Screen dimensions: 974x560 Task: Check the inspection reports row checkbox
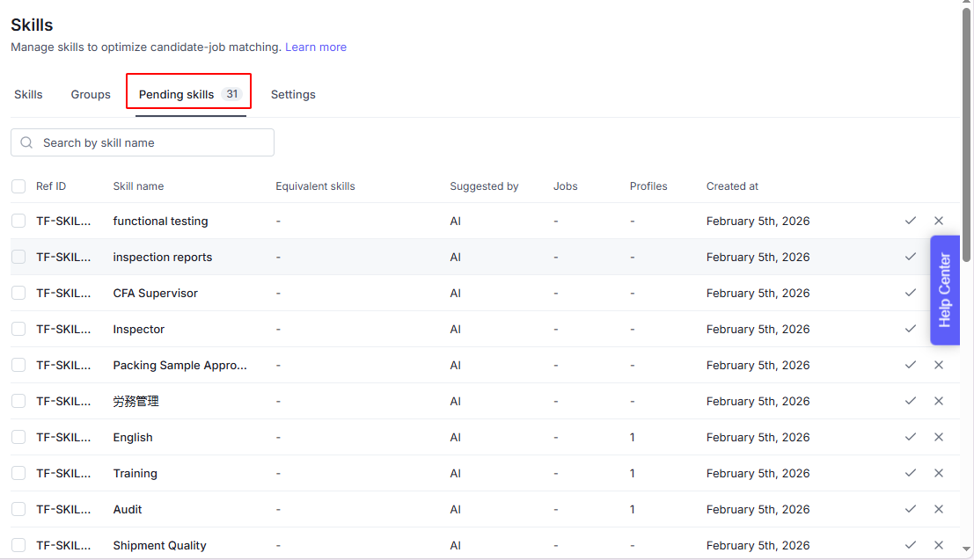(18, 257)
